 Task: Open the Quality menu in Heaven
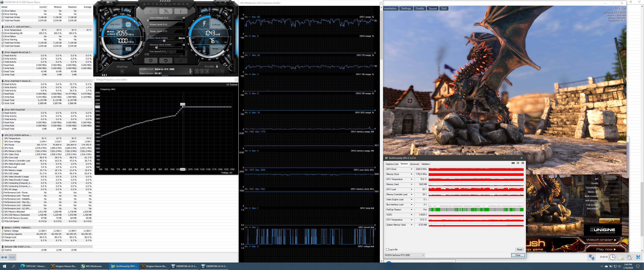(x=420, y=8)
